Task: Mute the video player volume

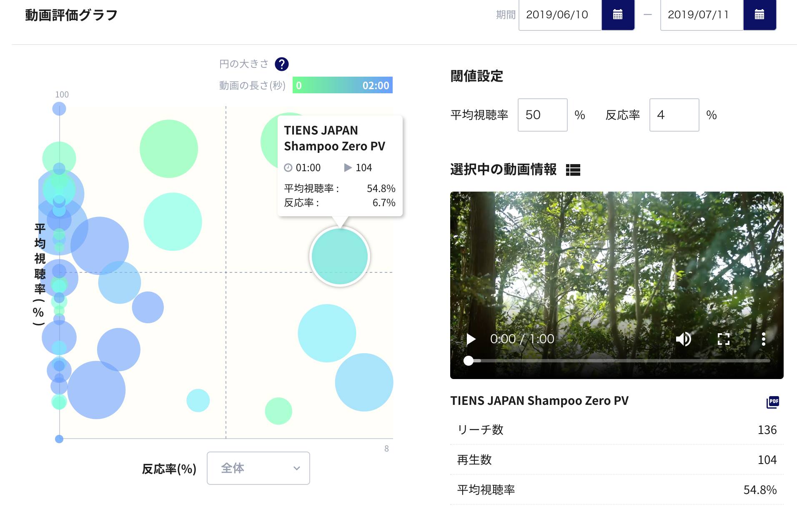Action: coord(683,339)
